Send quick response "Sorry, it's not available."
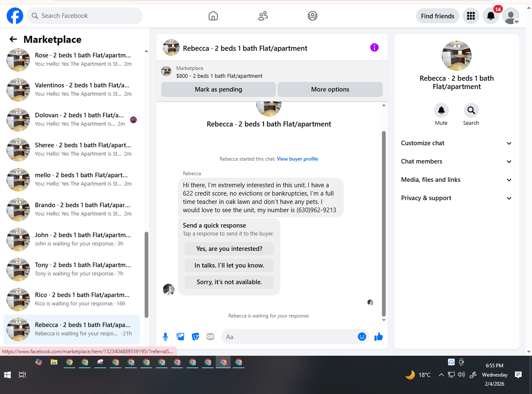This screenshot has width=532, height=394. [229, 282]
